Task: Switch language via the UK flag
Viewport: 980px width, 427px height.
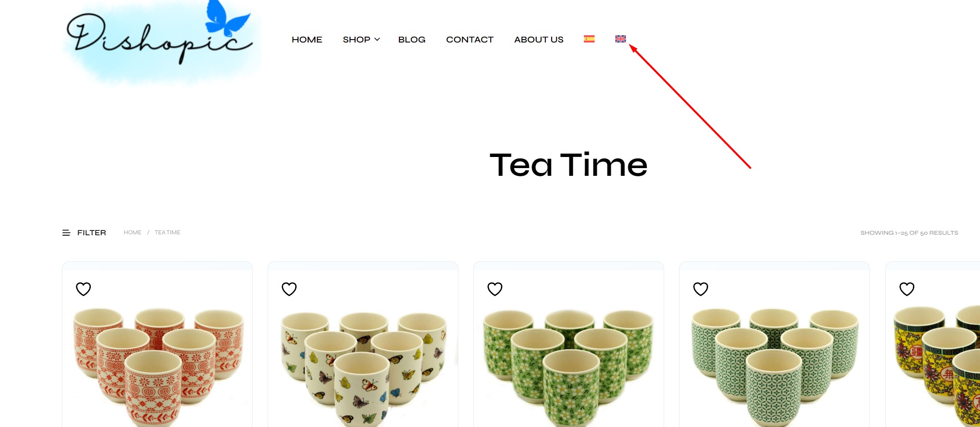Action: tap(620, 39)
